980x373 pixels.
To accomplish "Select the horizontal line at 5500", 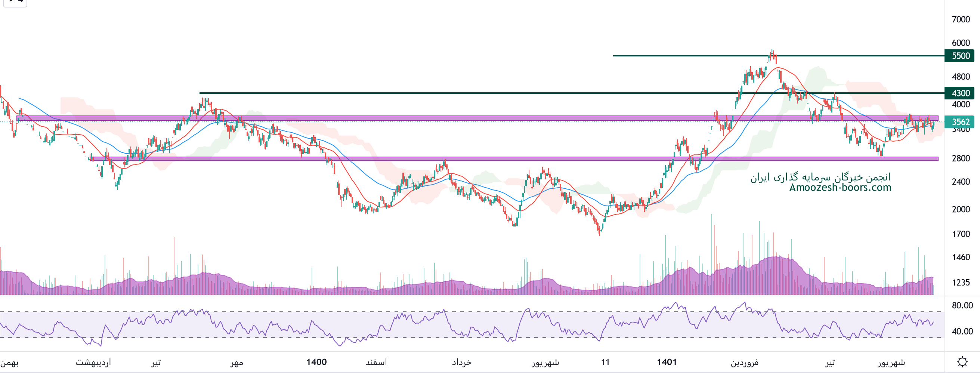I will (x=685, y=56).
